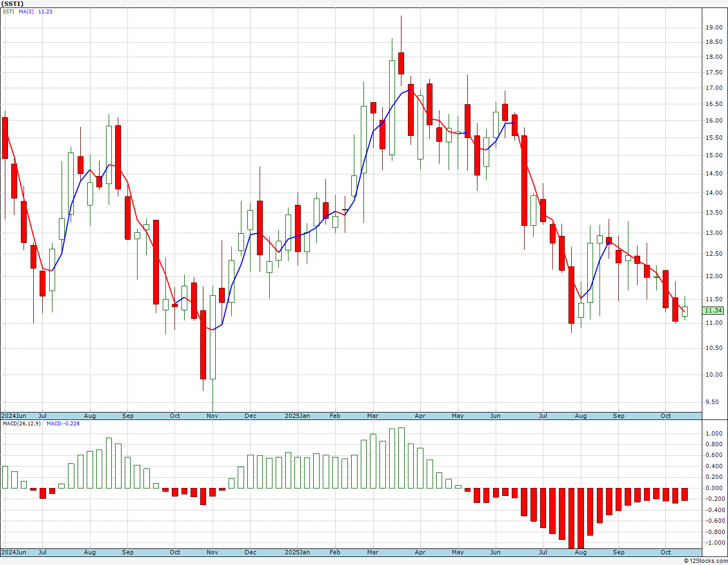Select the "17.50" price axis label

[x=714, y=73]
